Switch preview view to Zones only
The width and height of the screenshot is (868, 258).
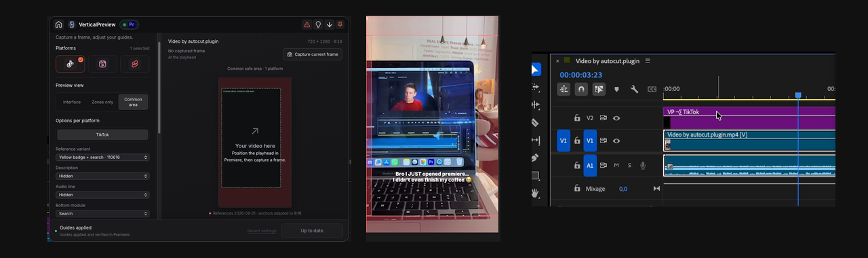point(102,102)
